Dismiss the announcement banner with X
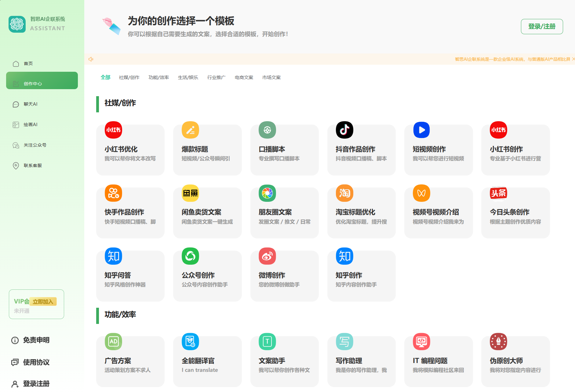Screen dimensions: 575x392 (x=573, y=59)
